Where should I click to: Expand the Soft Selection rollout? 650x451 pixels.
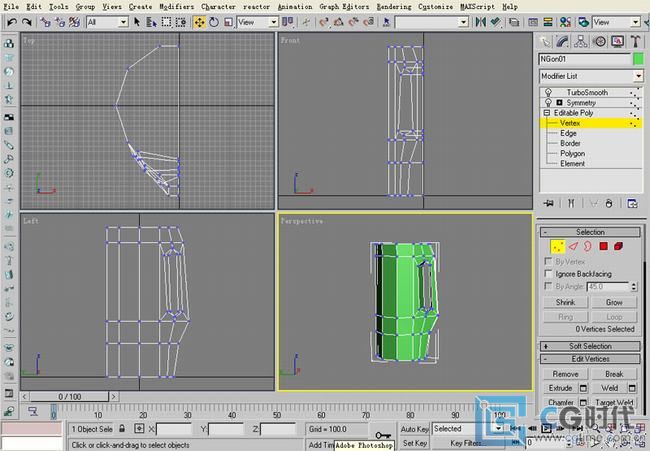click(590, 346)
